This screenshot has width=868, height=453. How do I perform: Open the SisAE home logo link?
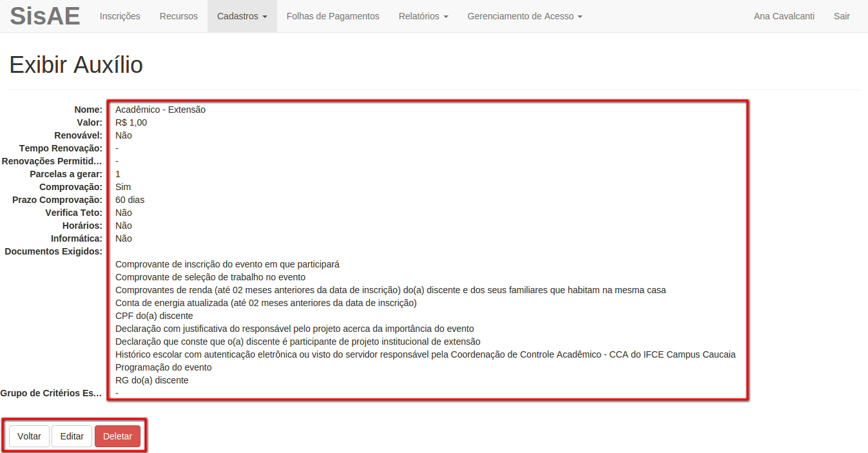click(45, 16)
